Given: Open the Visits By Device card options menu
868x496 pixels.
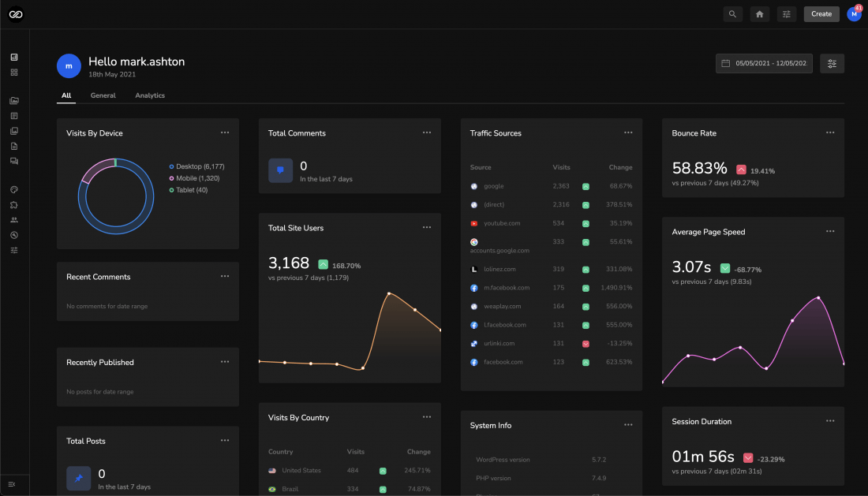Looking at the screenshot, I should coord(225,132).
